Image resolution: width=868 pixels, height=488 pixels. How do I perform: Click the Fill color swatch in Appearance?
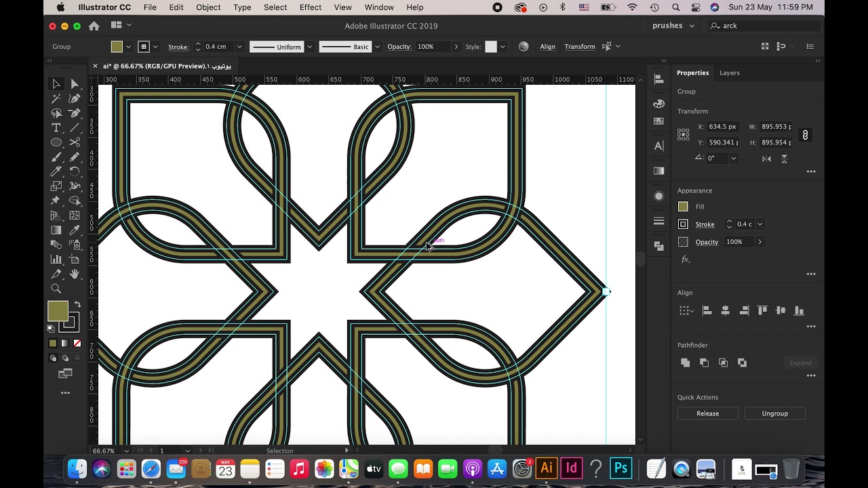point(683,207)
